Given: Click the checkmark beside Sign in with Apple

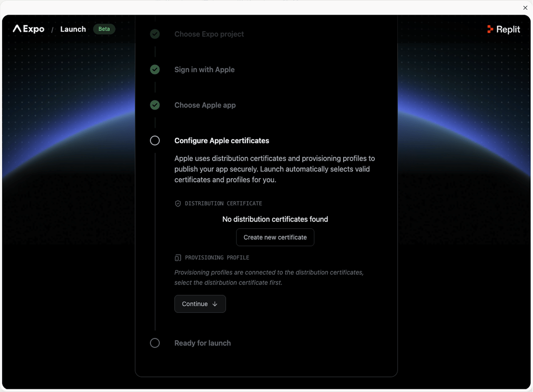Looking at the screenshot, I should click(x=155, y=70).
